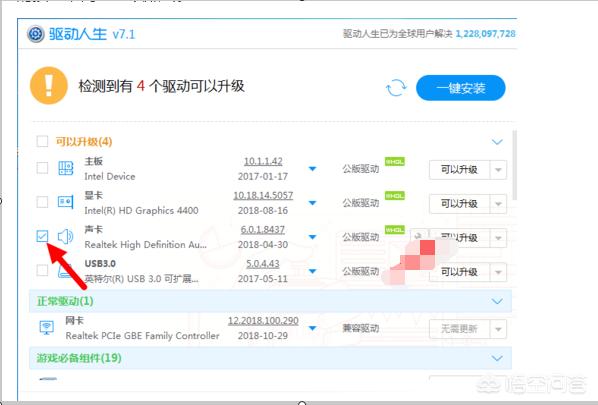Check the USB3.0 driver checkbox

(x=42, y=270)
